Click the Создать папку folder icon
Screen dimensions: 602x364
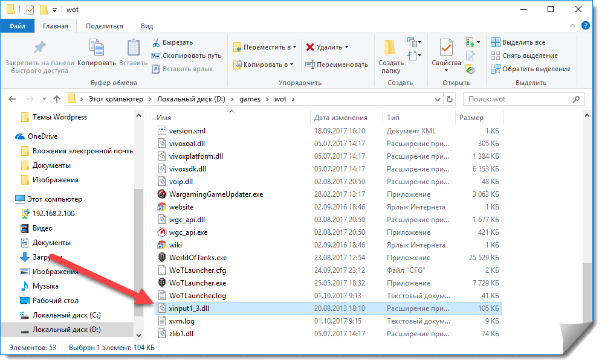click(x=391, y=48)
